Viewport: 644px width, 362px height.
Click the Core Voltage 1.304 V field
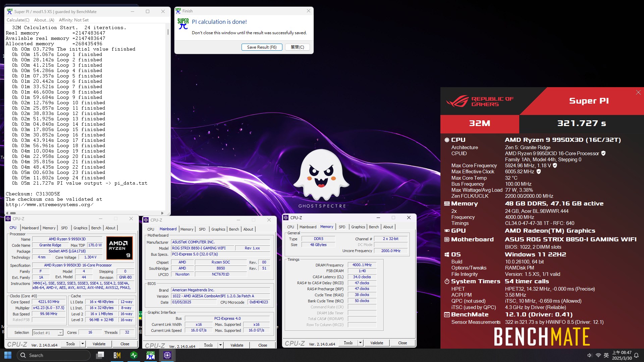90,257
